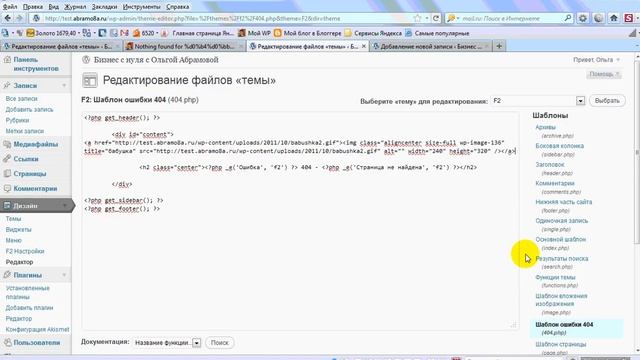Open Комментарии in the sidebar
Image resolution: width=640 pixels, height=360 pixels.
pyautogui.click(x=35, y=189)
